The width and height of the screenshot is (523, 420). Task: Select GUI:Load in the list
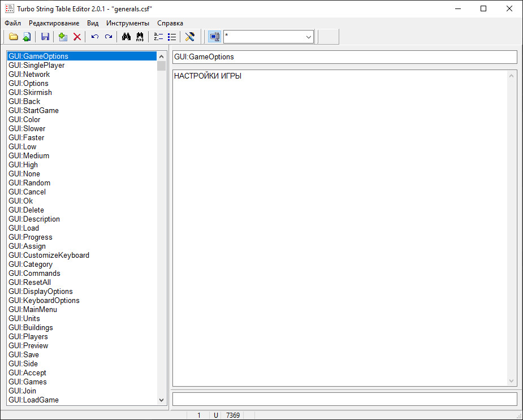click(82, 228)
